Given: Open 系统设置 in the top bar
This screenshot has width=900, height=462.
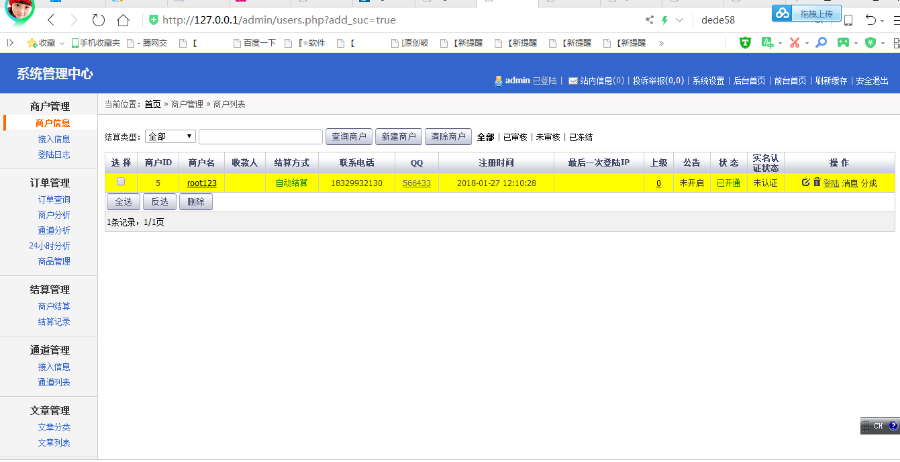Looking at the screenshot, I should pyautogui.click(x=708, y=81).
